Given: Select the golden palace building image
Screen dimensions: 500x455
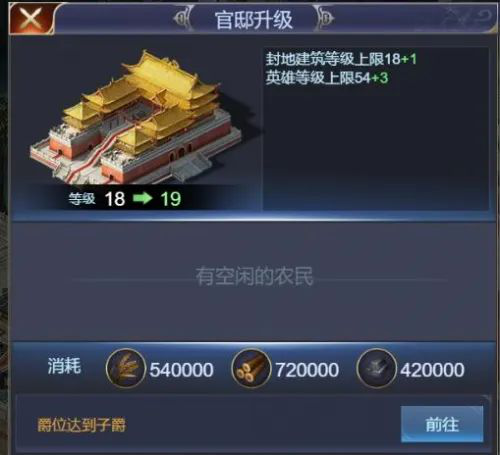Looking at the screenshot, I should point(137,117).
